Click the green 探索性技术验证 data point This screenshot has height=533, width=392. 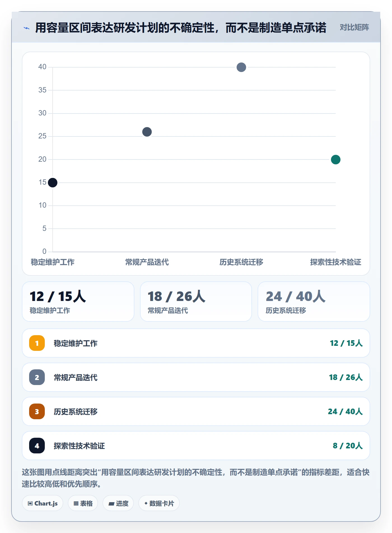(336, 159)
